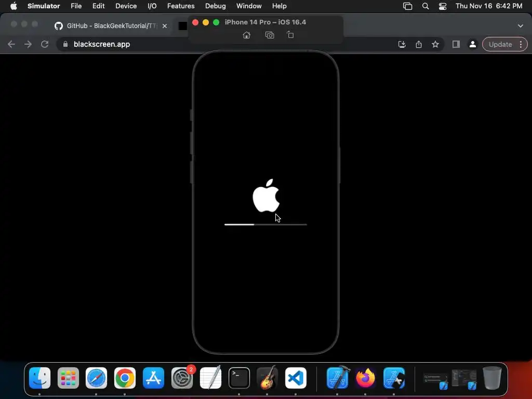Click the Simulator Home button icon
The height and width of the screenshot is (399, 532).
[x=247, y=35]
